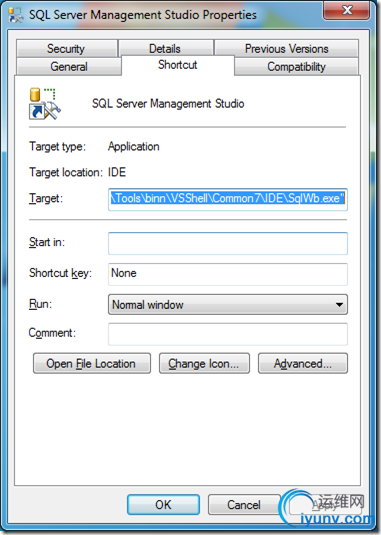
Task: Open the Previous Versions tab
Action: click(x=287, y=48)
